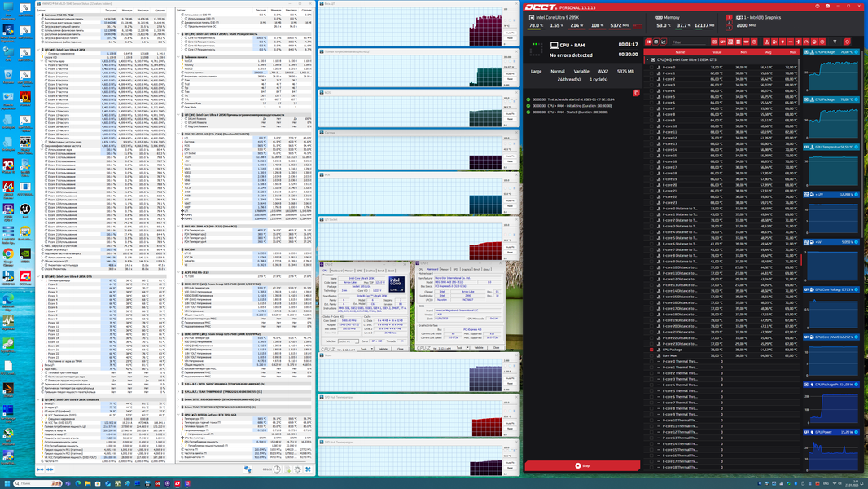
Task: Click the Windows taskbar search box
Action: tap(37, 483)
